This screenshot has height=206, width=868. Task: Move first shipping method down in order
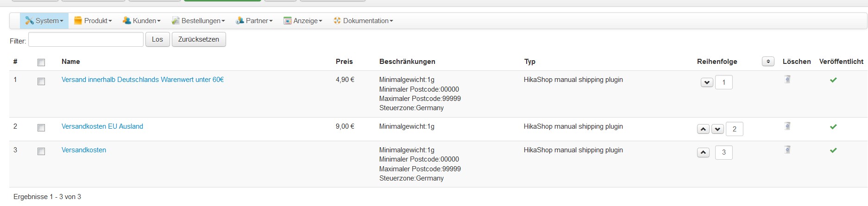(x=707, y=83)
